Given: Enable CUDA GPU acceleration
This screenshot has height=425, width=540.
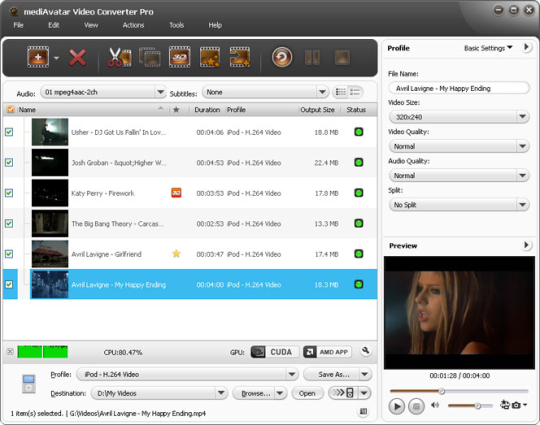Looking at the screenshot, I should [274, 352].
